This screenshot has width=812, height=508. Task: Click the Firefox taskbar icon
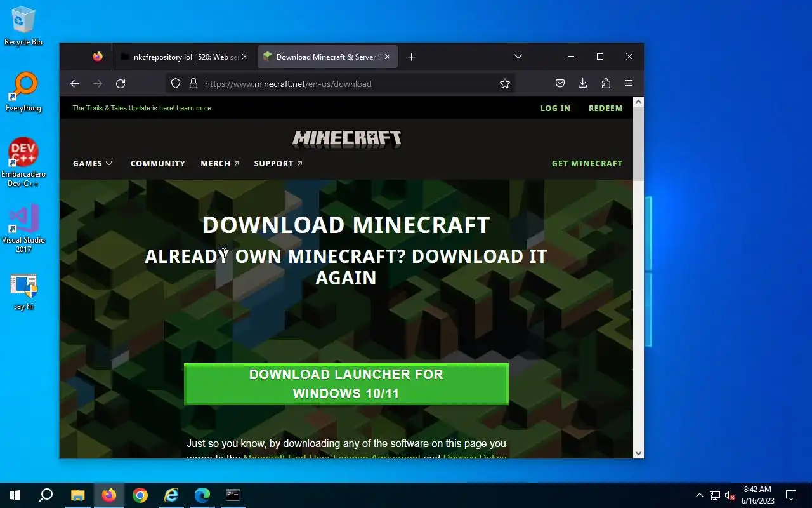(108, 495)
